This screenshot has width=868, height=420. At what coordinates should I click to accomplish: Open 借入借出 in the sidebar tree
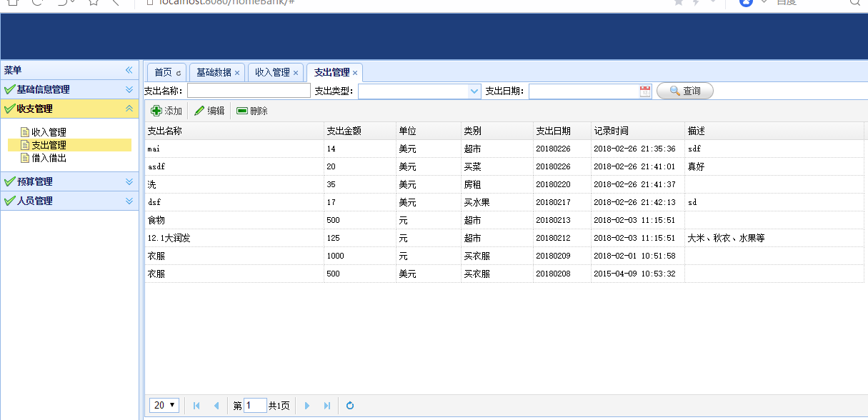[x=49, y=158]
